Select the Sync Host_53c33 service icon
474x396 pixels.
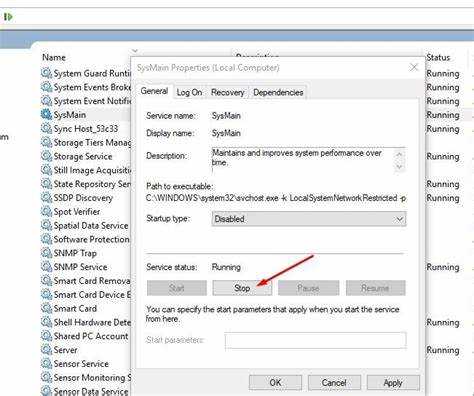tap(46, 128)
